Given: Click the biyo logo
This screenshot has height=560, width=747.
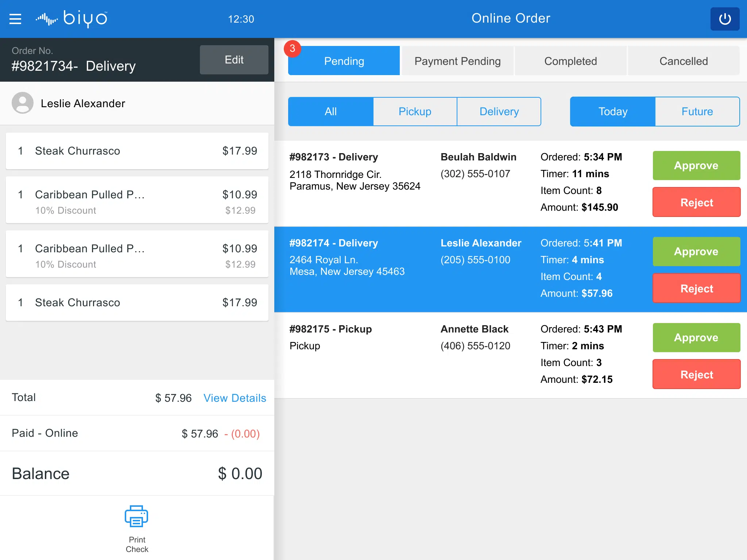Looking at the screenshot, I should (72, 18).
